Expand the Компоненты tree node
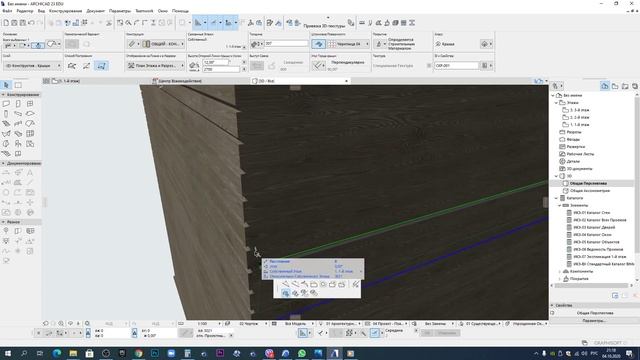Viewport: 640px width, 360px height. (x=560, y=271)
